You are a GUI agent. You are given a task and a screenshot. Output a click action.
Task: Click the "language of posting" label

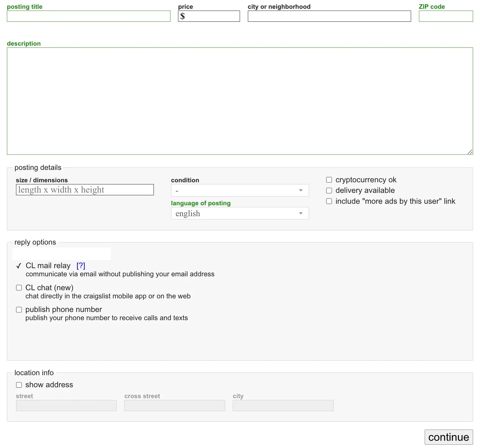click(201, 203)
